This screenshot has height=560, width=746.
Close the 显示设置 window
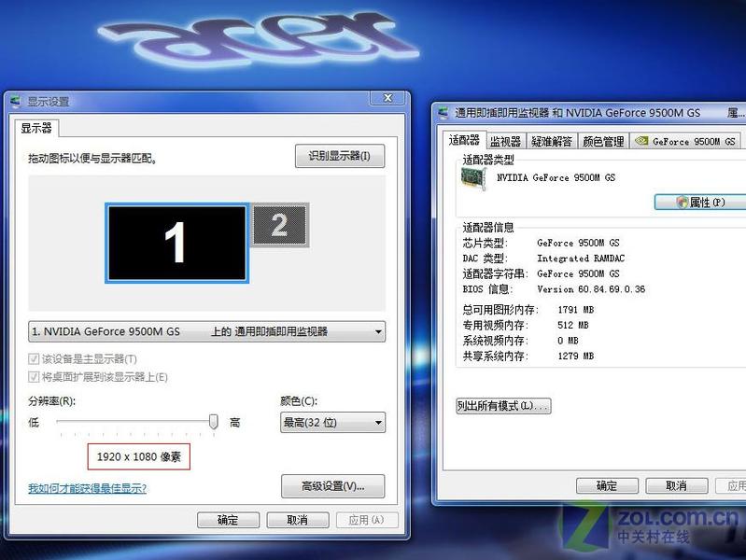click(387, 98)
